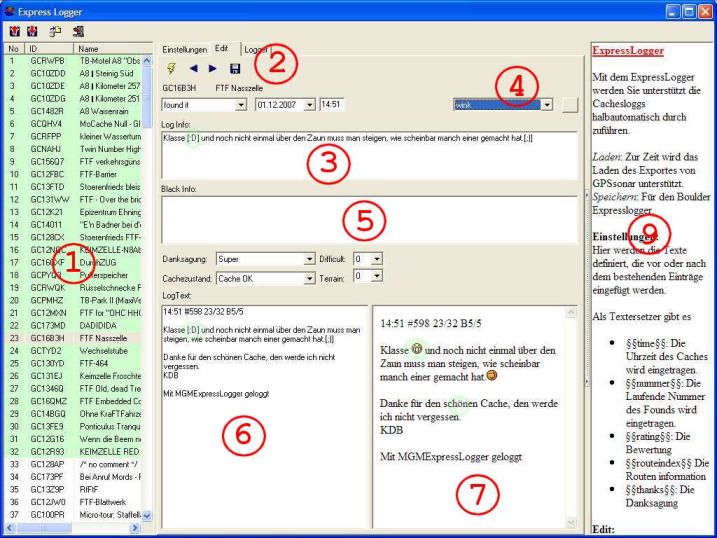The width and height of the screenshot is (717, 538).
Task: Open the Danksagung dropdown showing Super
Action: [x=310, y=259]
